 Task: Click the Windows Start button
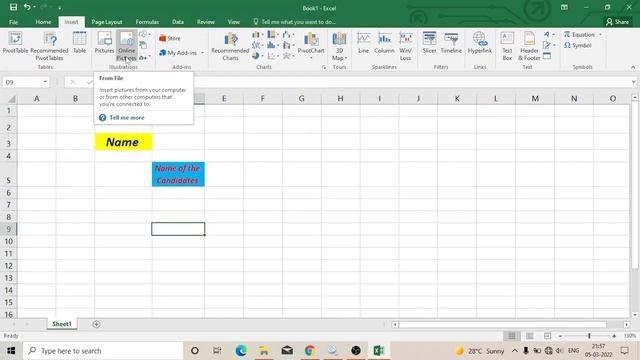tap(11, 351)
